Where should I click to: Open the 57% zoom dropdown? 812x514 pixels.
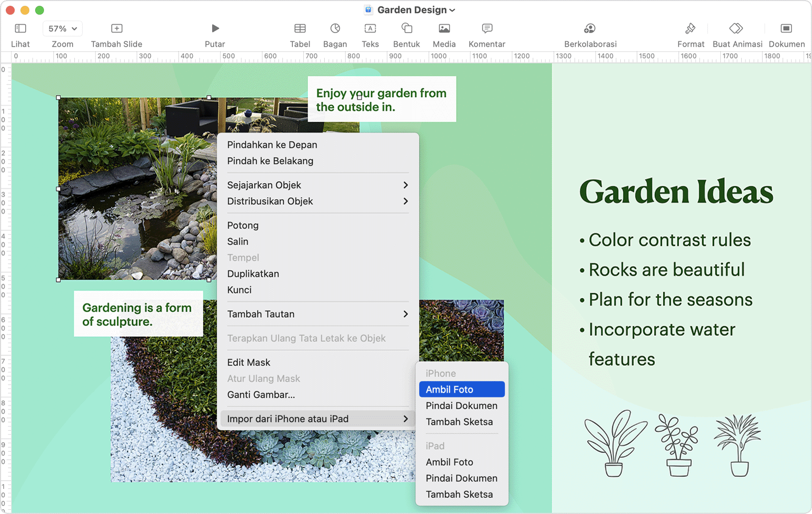(62, 29)
